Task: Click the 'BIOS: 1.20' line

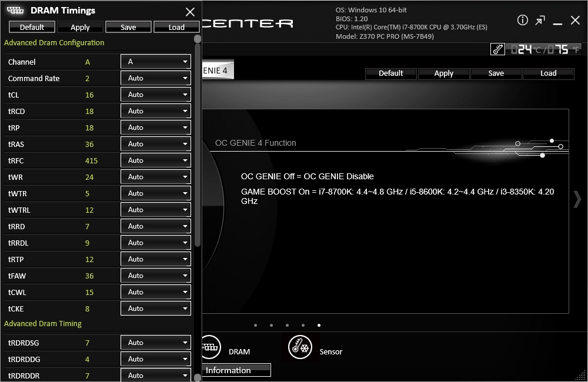Action: (x=352, y=19)
